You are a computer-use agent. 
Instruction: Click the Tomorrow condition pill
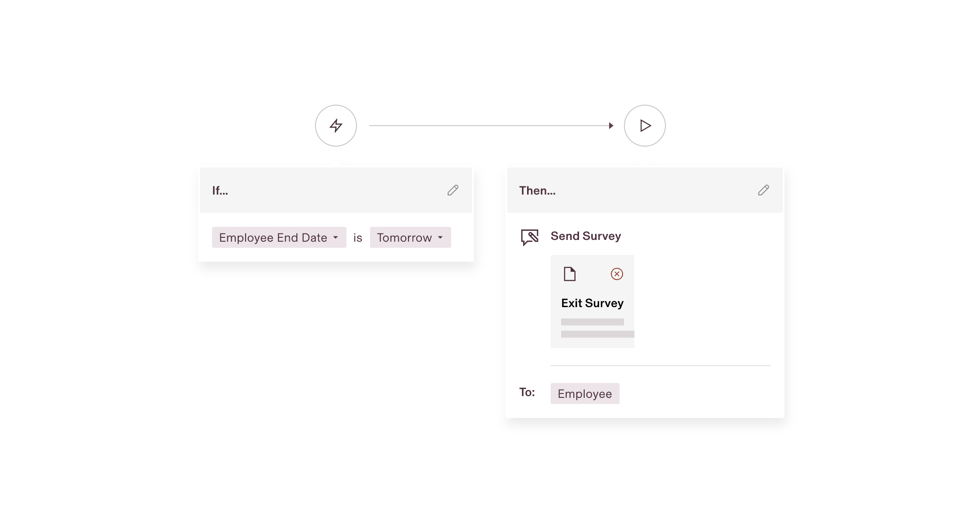pyautogui.click(x=409, y=237)
